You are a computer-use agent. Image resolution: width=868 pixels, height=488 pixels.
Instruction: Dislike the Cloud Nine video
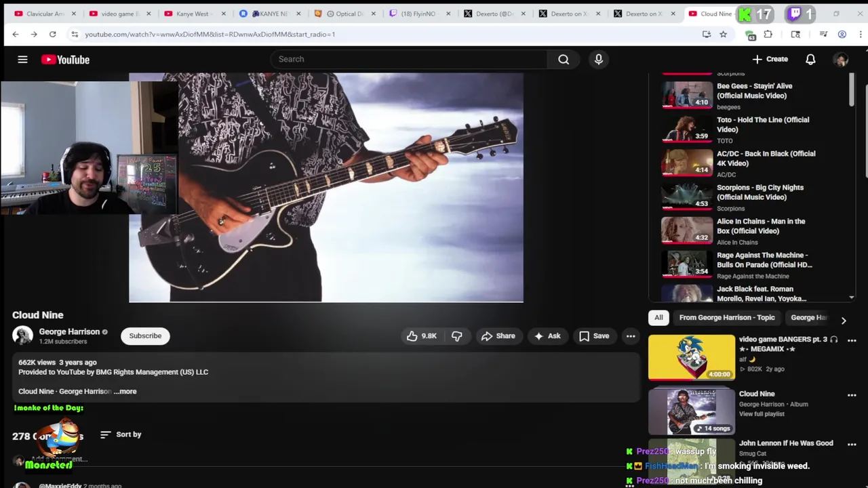pyautogui.click(x=456, y=335)
